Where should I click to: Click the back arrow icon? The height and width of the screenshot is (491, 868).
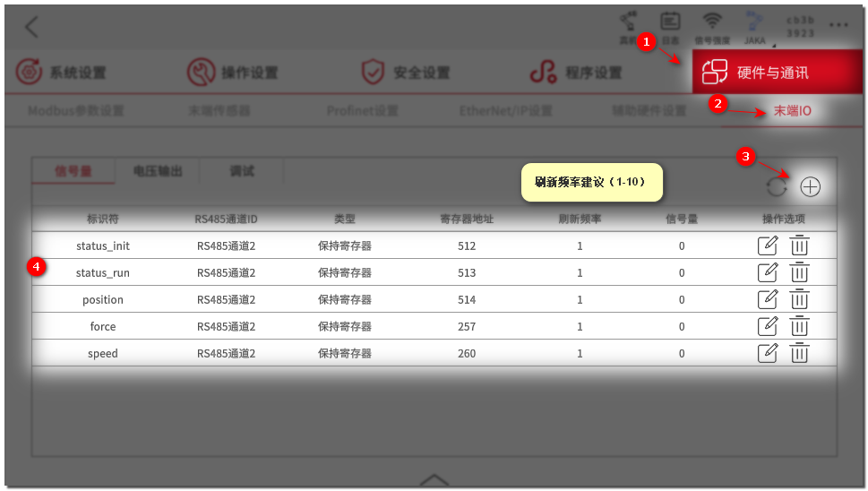32,27
